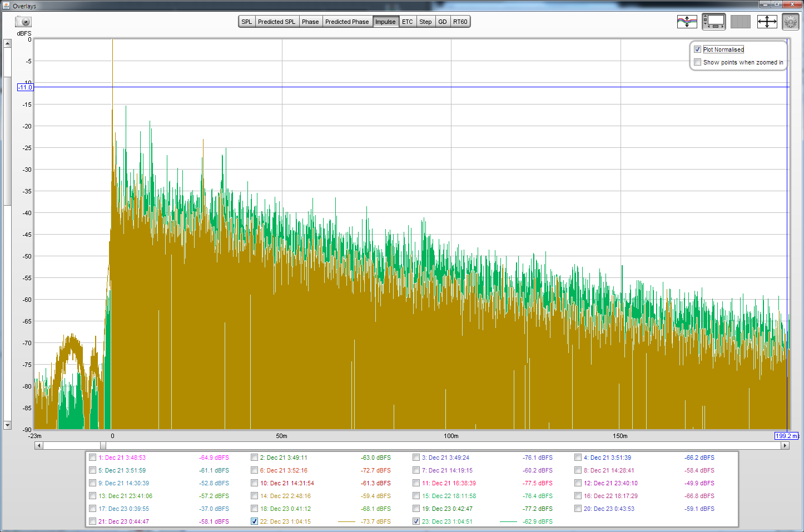This screenshot has height=532, width=804.
Task: Enable trace 1: Dec 21 3:48:53
Action: 93,458
